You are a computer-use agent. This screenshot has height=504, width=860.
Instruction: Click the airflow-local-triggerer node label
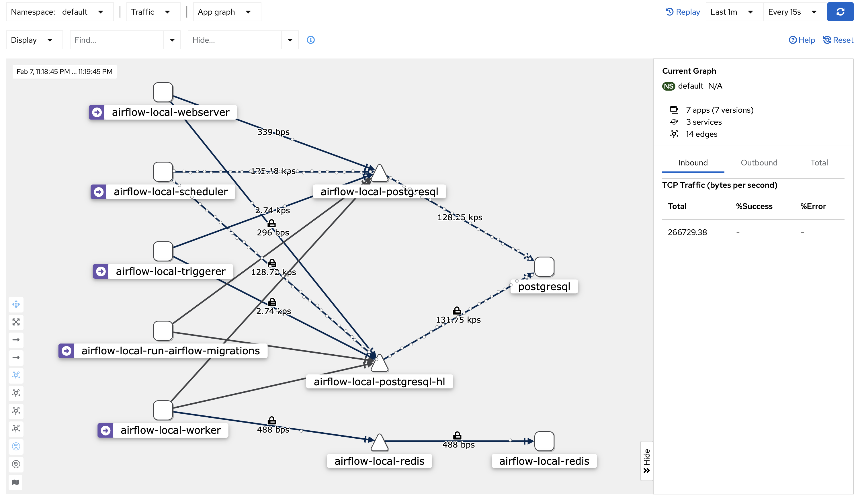point(171,271)
